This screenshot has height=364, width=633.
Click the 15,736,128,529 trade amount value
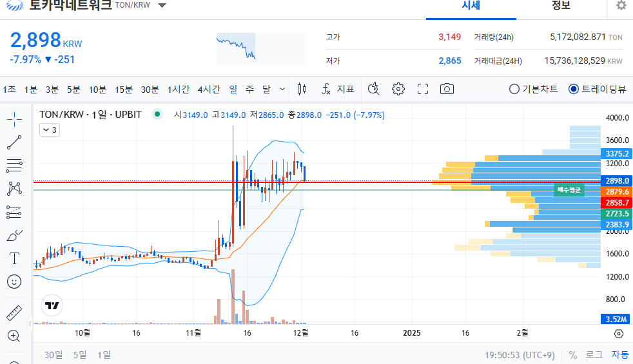(x=574, y=61)
